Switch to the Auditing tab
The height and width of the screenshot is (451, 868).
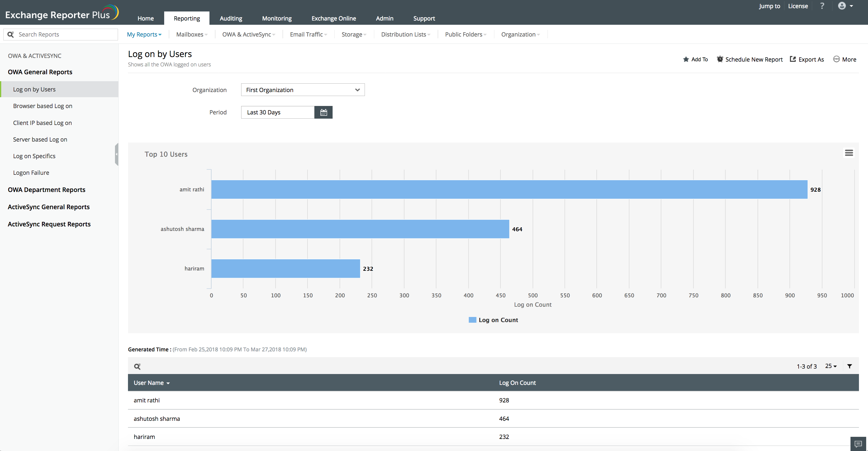click(231, 18)
